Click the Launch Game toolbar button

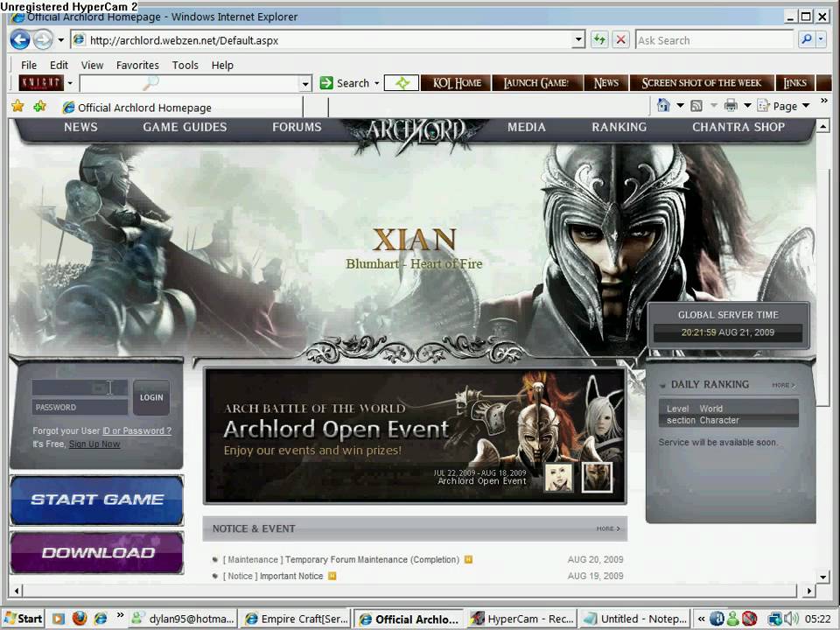(535, 83)
